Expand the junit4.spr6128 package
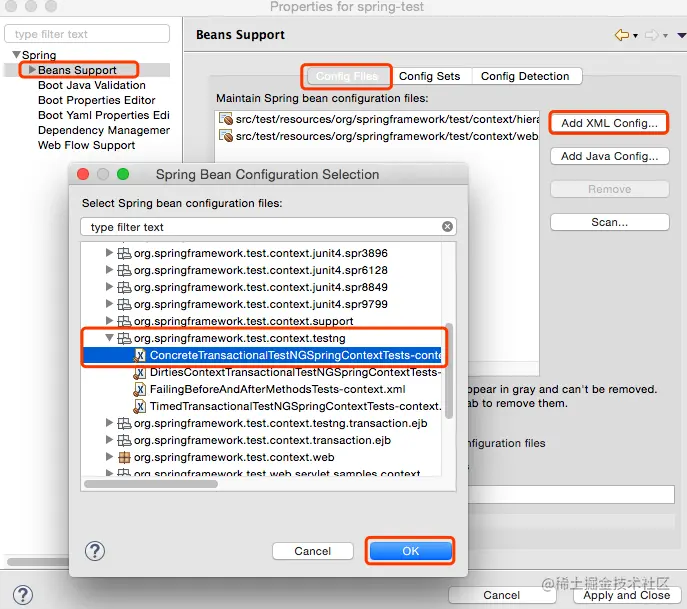The image size is (687, 609). [109, 270]
